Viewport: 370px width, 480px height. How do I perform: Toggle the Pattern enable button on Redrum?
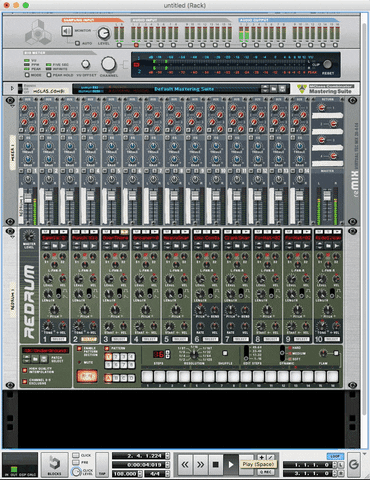pyautogui.click(x=107, y=349)
